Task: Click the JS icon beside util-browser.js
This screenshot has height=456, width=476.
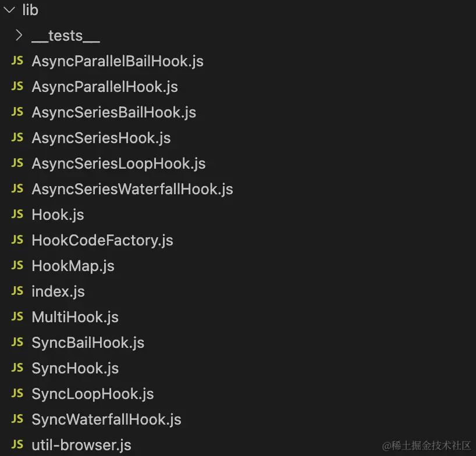Action: (17, 445)
